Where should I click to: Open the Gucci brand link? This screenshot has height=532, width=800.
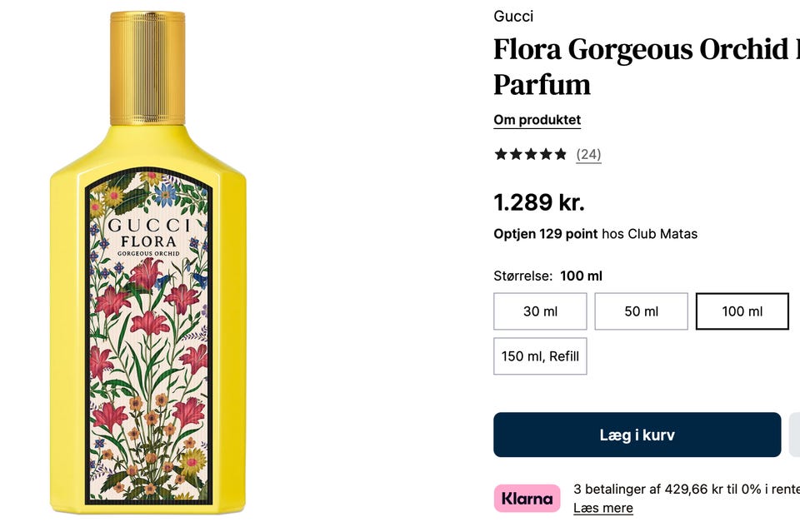click(513, 17)
